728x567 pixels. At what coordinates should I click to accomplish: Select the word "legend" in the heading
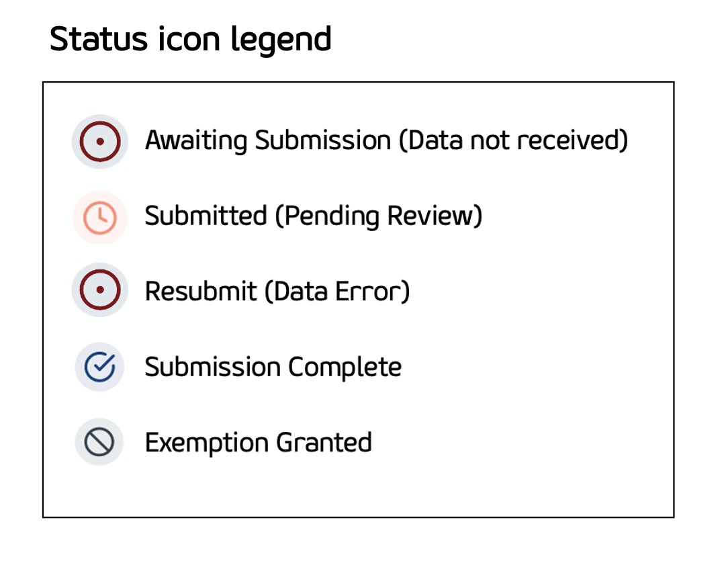281,40
